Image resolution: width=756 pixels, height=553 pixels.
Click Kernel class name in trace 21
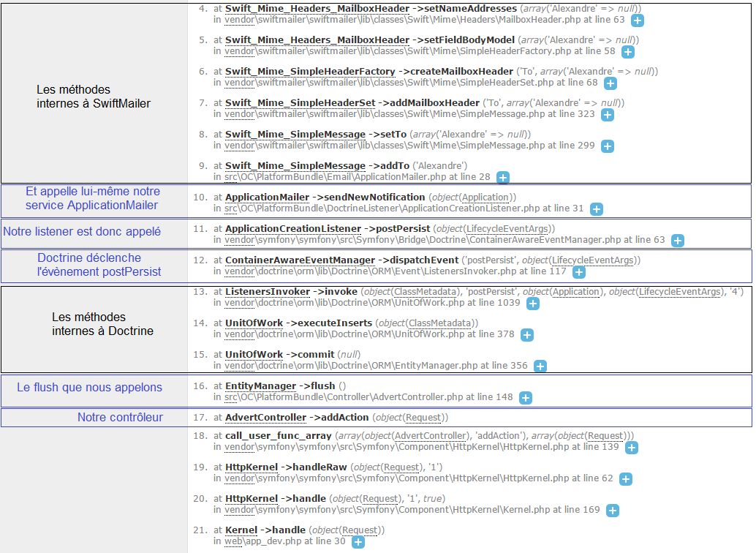pos(241,530)
